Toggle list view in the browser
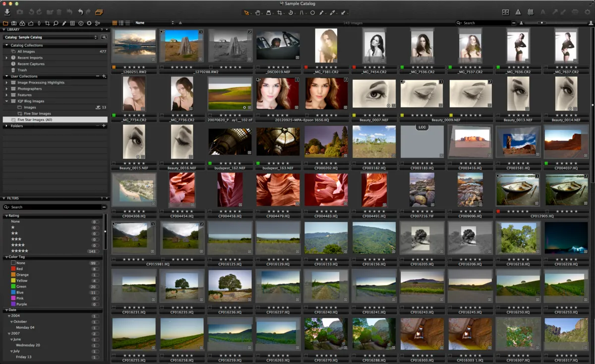This screenshot has width=595, height=364. [x=121, y=23]
